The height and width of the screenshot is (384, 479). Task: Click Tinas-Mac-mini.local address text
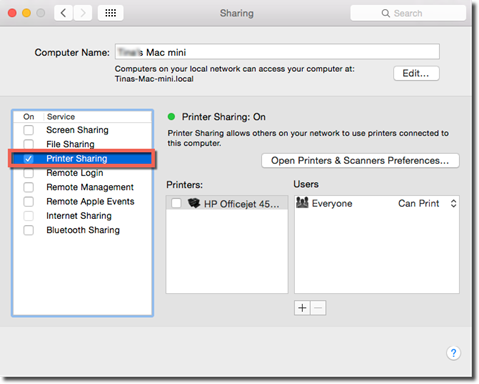pos(154,79)
